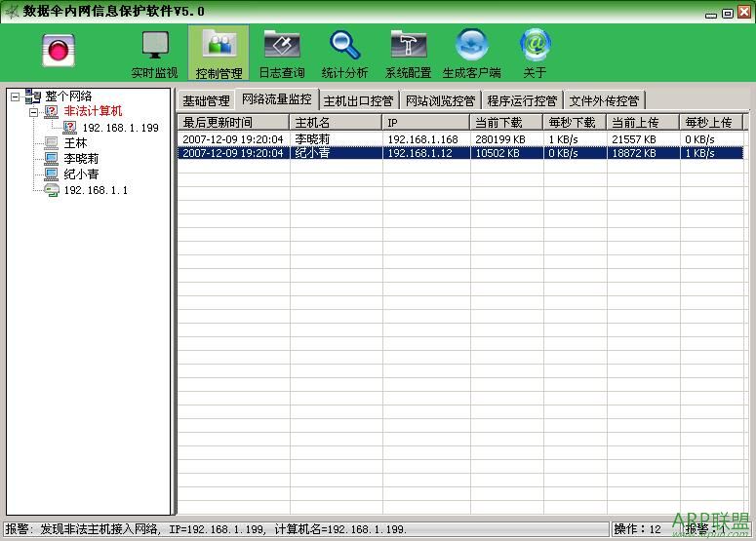Click the computer icon next to 王林

click(x=51, y=143)
